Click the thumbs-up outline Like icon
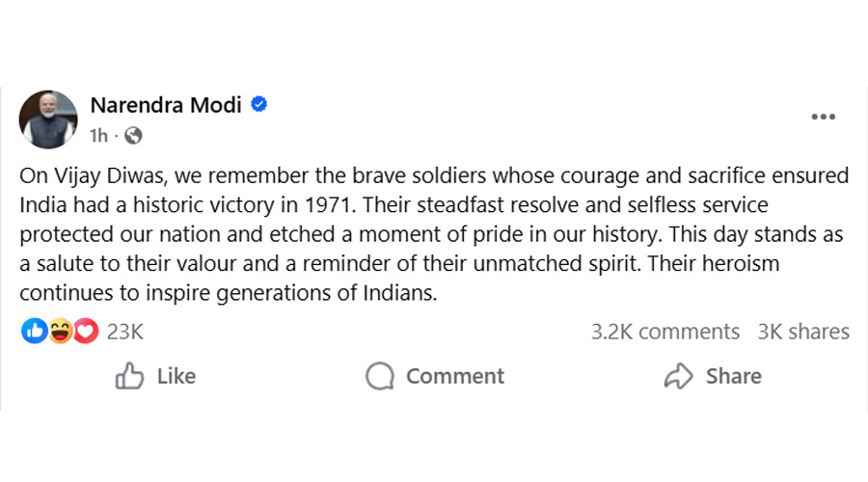This screenshot has height=482, width=868. [129, 376]
